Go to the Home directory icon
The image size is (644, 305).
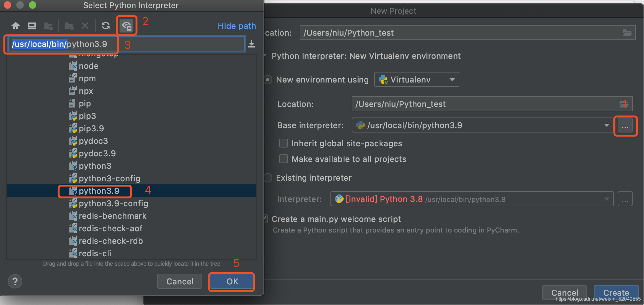pyautogui.click(x=16, y=26)
